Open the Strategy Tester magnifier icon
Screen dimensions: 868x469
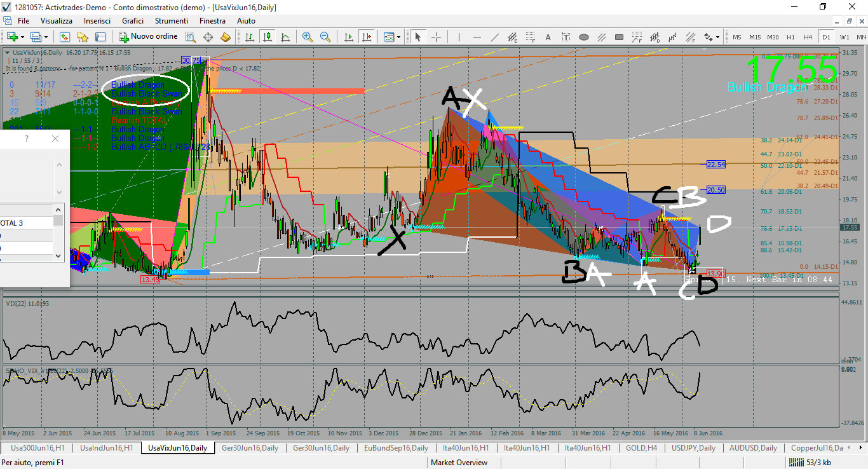point(190,37)
